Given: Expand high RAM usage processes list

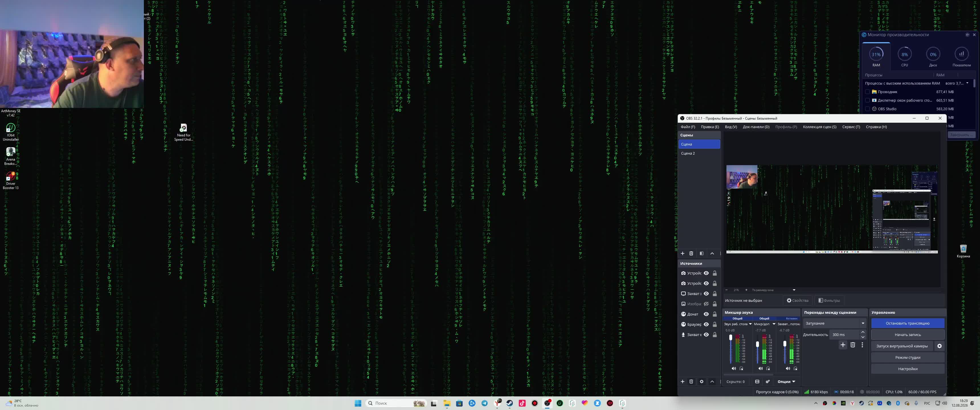Looking at the screenshot, I should click(967, 83).
